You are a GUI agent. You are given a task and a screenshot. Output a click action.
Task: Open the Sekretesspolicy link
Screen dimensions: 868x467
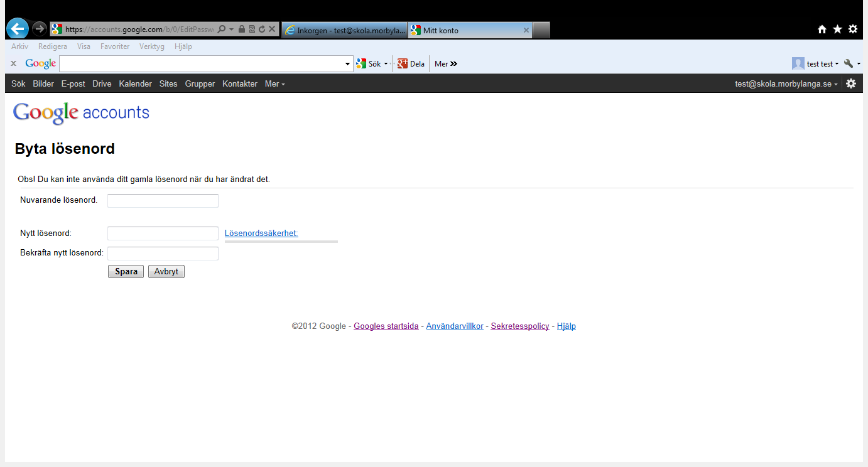520,326
